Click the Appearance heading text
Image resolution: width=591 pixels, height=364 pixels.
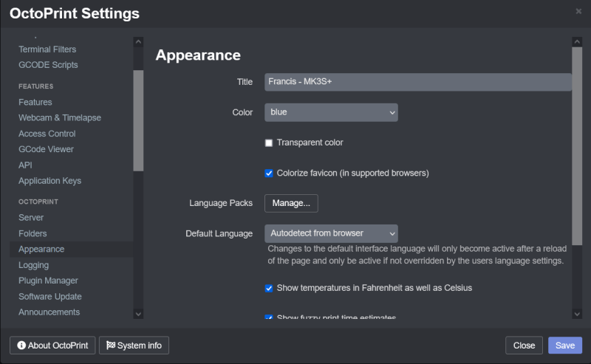(x=198, y=55)
